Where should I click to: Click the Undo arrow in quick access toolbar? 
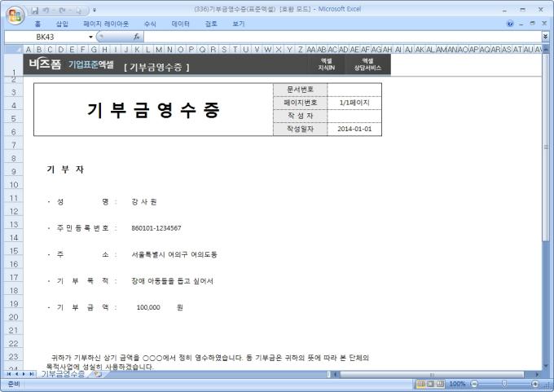46,11
